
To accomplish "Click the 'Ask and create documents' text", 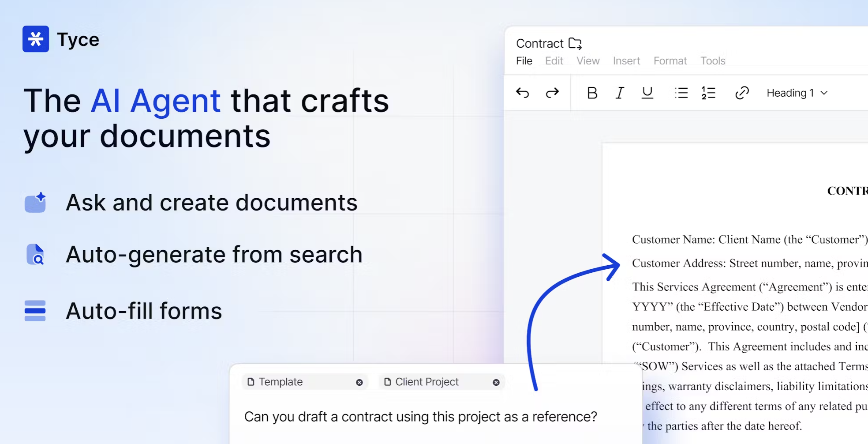I will [212, 203].
